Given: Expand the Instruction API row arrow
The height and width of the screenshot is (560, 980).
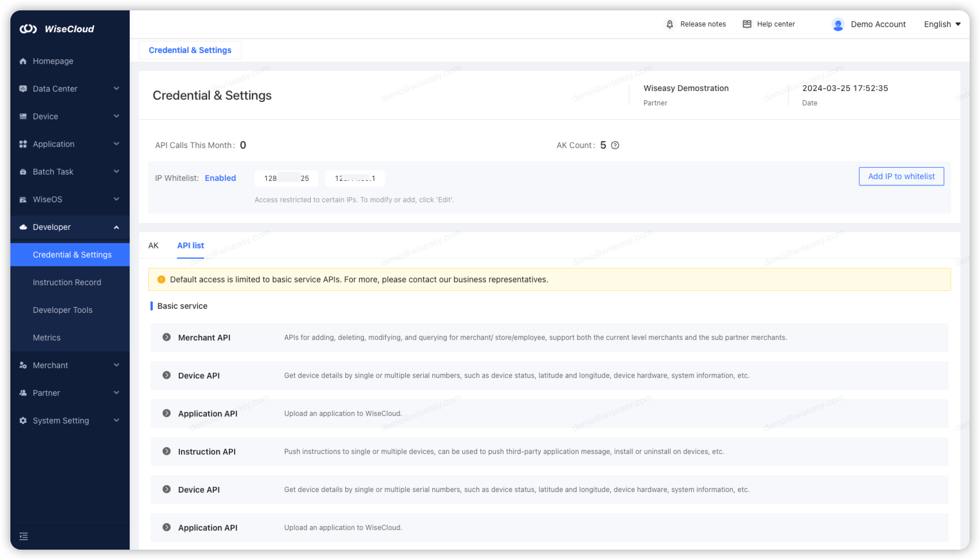Looking at the screenshot, I should coord(167,452).
